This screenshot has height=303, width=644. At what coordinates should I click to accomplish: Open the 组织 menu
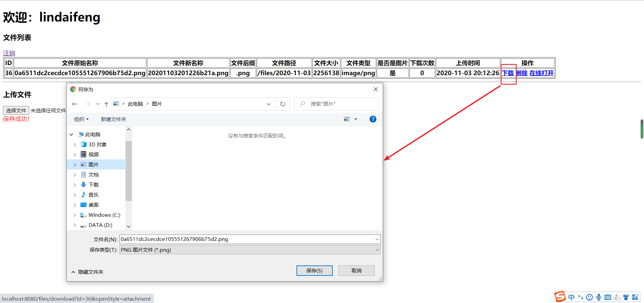[81, 119]
